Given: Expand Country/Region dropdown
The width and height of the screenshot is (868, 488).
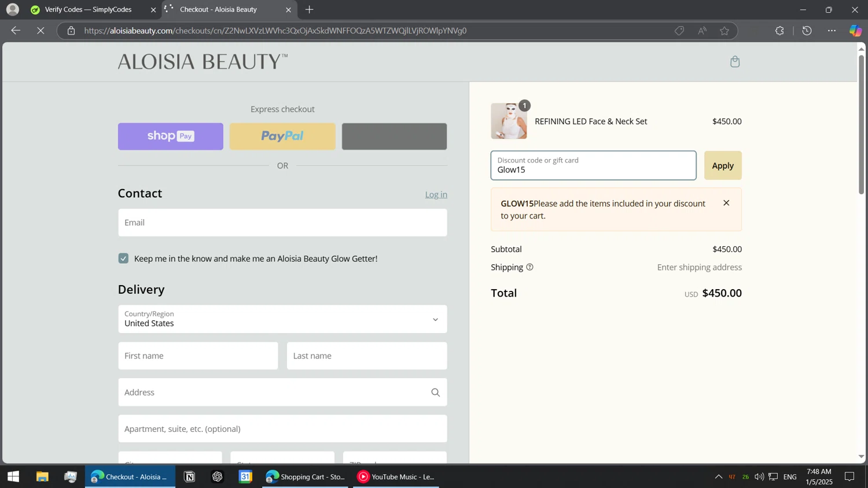Looking at the screenshot, I should tap(282, 319).
